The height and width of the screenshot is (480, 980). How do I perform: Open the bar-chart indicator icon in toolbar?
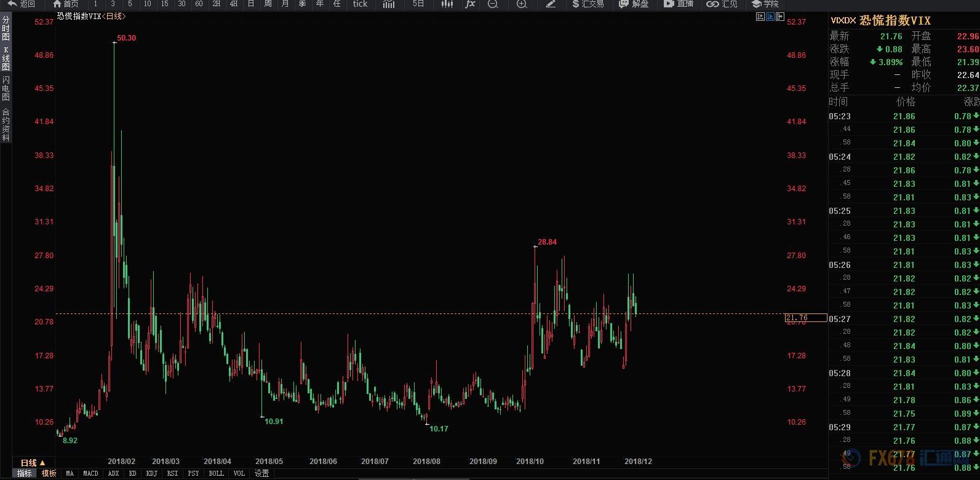[x=388, y=4]
